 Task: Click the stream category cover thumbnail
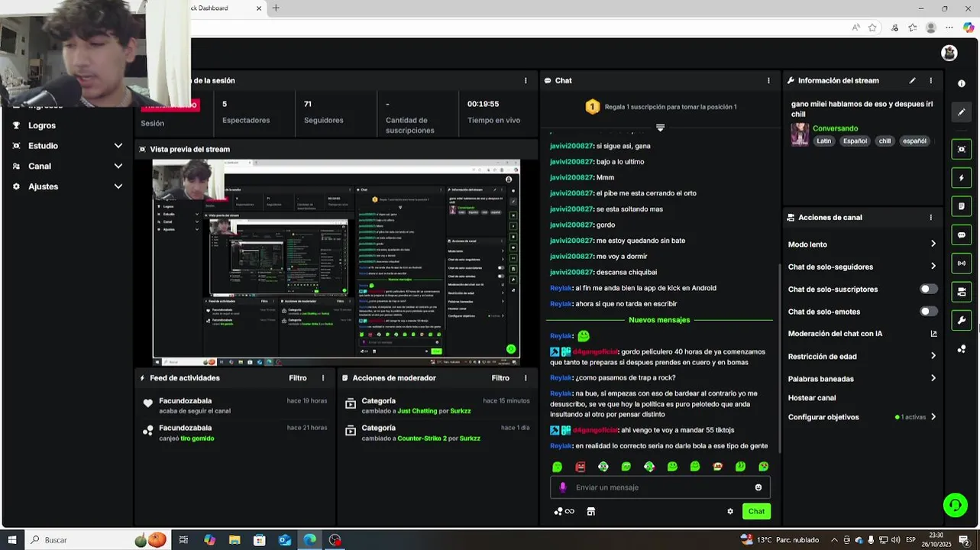800,134
